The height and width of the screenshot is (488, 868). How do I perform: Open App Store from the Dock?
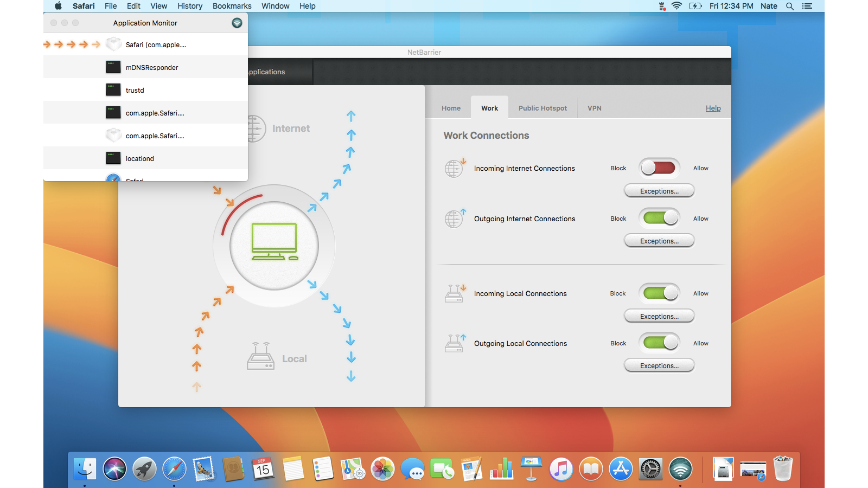621,469
